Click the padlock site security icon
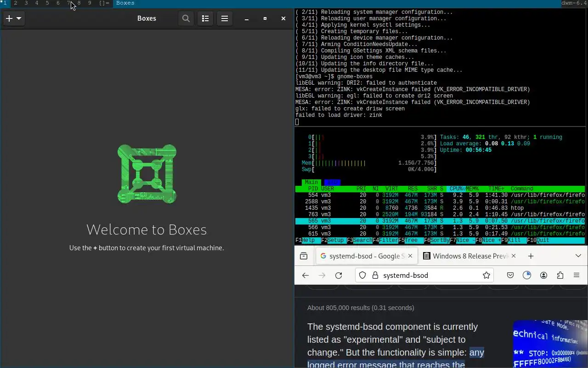This screenshot has height=368, width=588. (x=375, y=275)
